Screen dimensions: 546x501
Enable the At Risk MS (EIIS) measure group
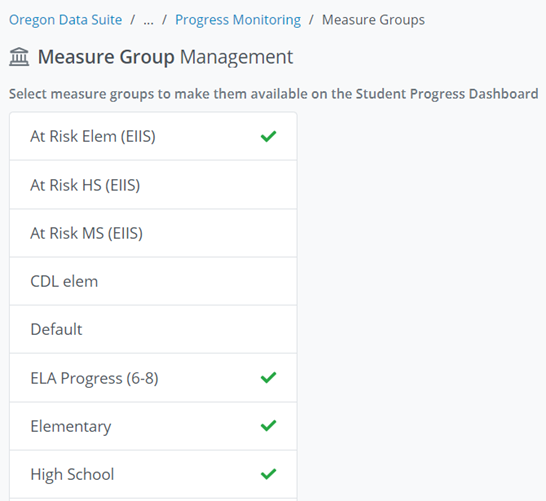coord(153,233)
